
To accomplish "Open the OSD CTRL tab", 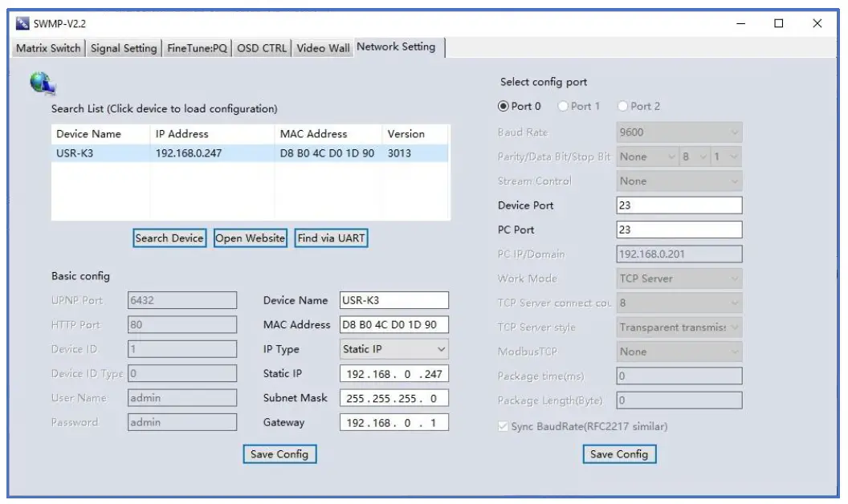I will 262,48.
